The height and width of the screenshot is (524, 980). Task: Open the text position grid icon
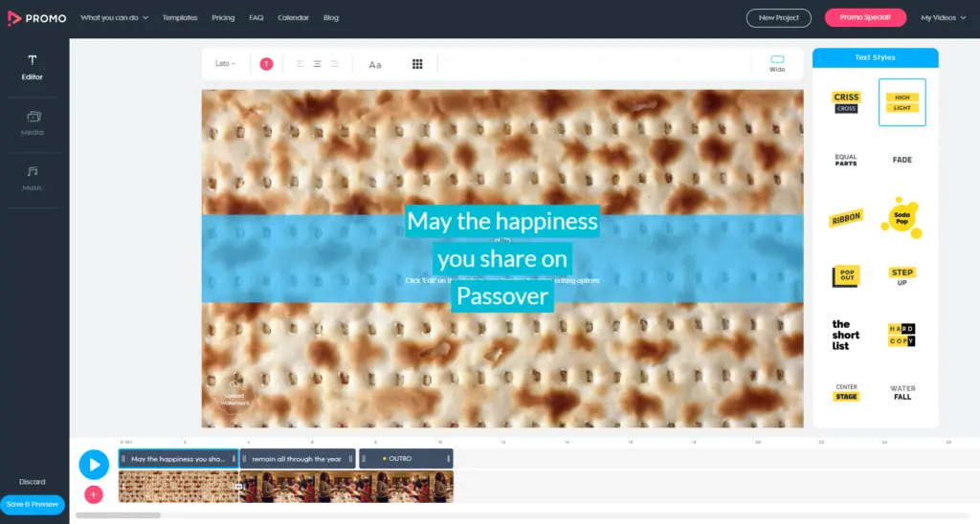tap(417, 64)
